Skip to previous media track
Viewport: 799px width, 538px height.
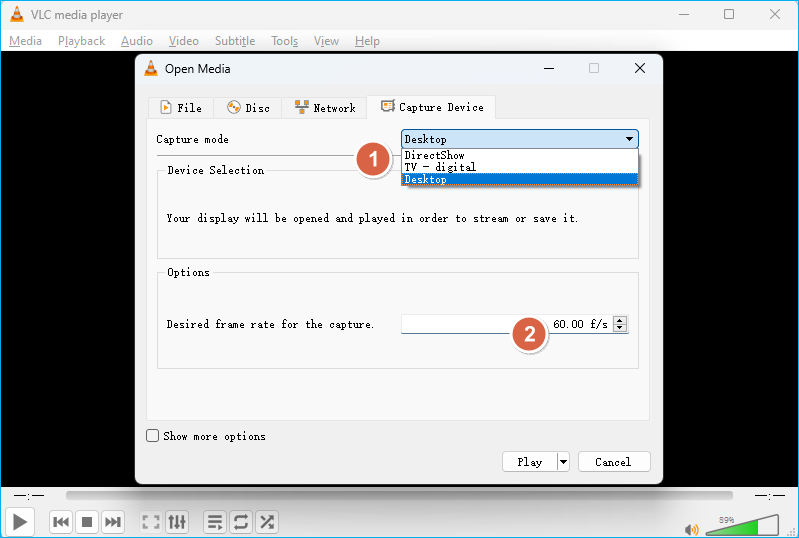(x=61, y=522)
